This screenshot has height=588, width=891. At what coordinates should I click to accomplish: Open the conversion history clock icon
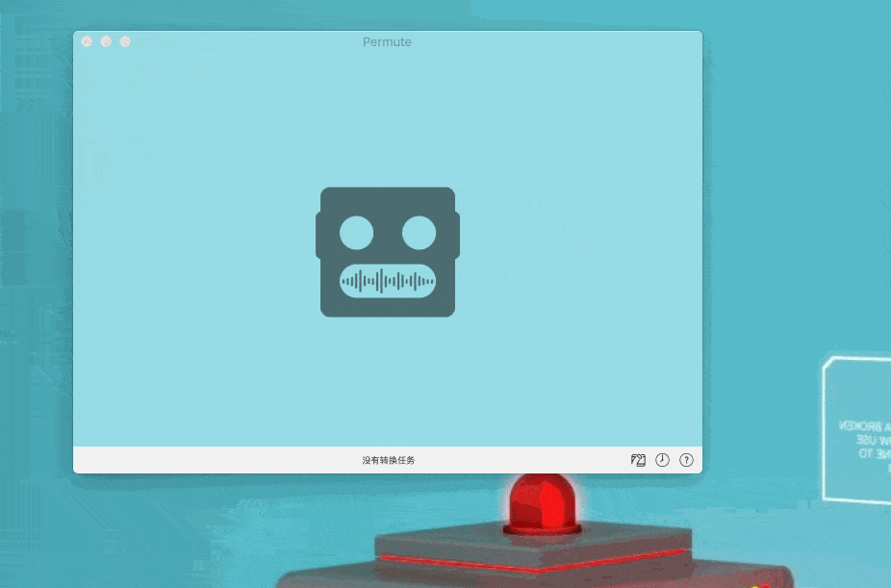point(662,460)
